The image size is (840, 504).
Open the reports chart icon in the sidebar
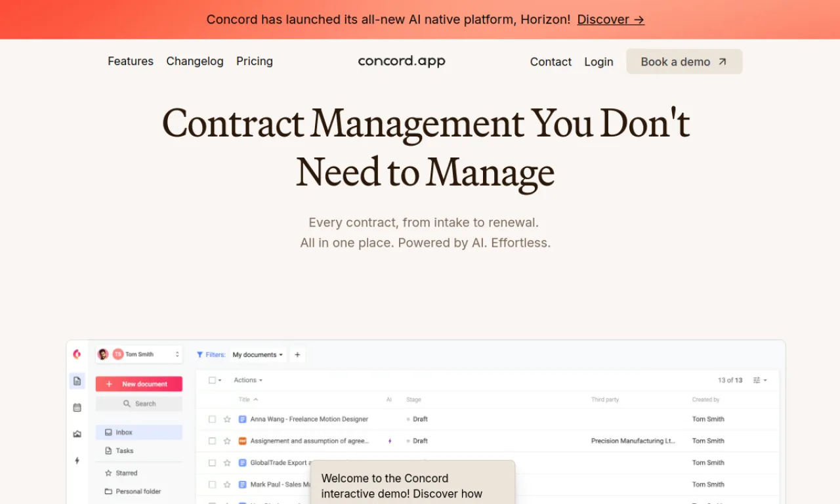point(77,434)
